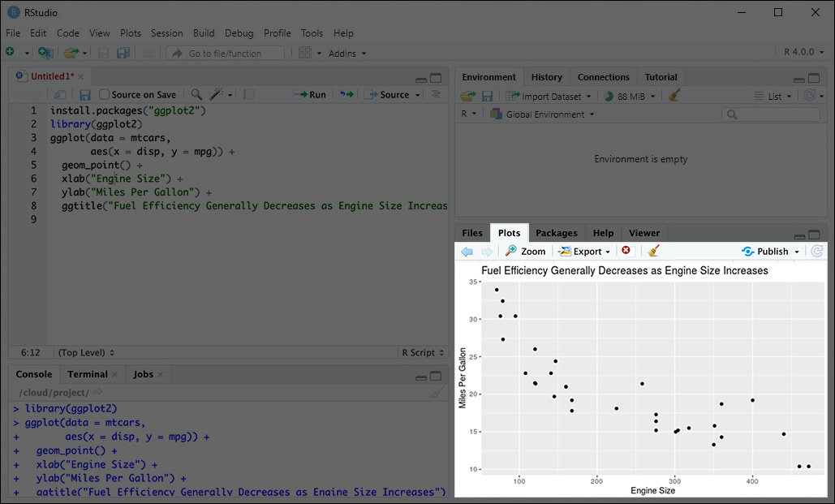Open the 88 MiB memory usage dropdown
The height and width of the screenshot is (504, 835).
[652, 97]
